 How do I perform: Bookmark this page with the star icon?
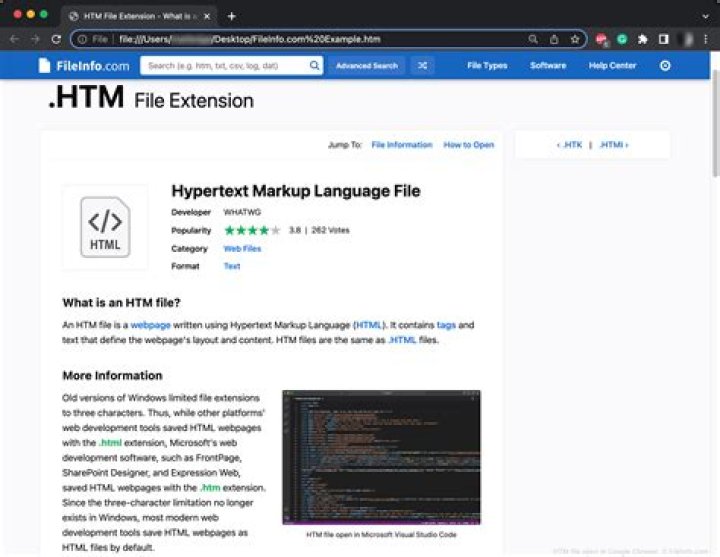[575, 39]
